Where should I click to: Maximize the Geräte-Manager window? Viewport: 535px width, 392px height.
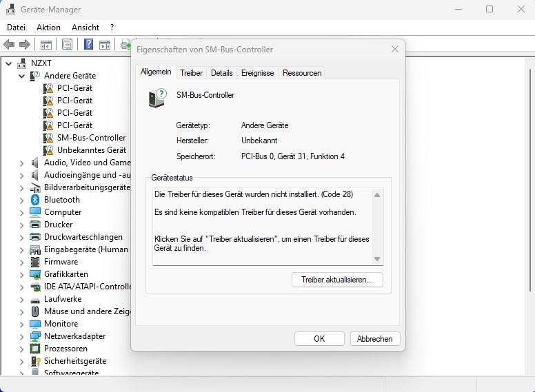tap(489, 9)
